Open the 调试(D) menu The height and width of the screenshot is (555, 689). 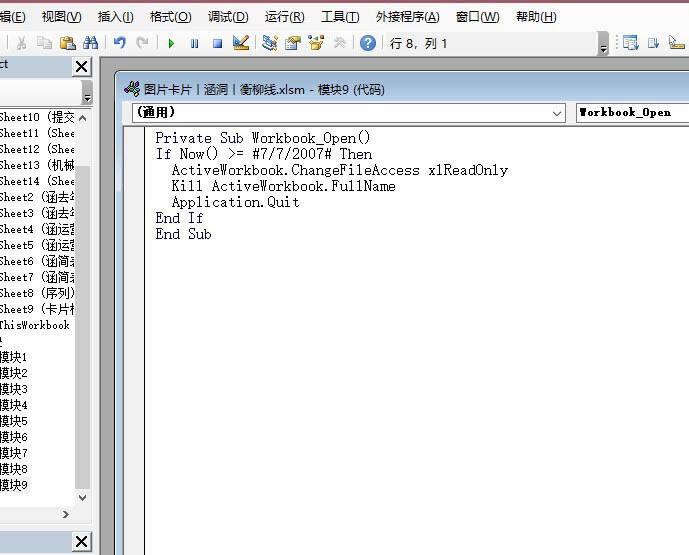pyautogui.click(x=228, y=17)
